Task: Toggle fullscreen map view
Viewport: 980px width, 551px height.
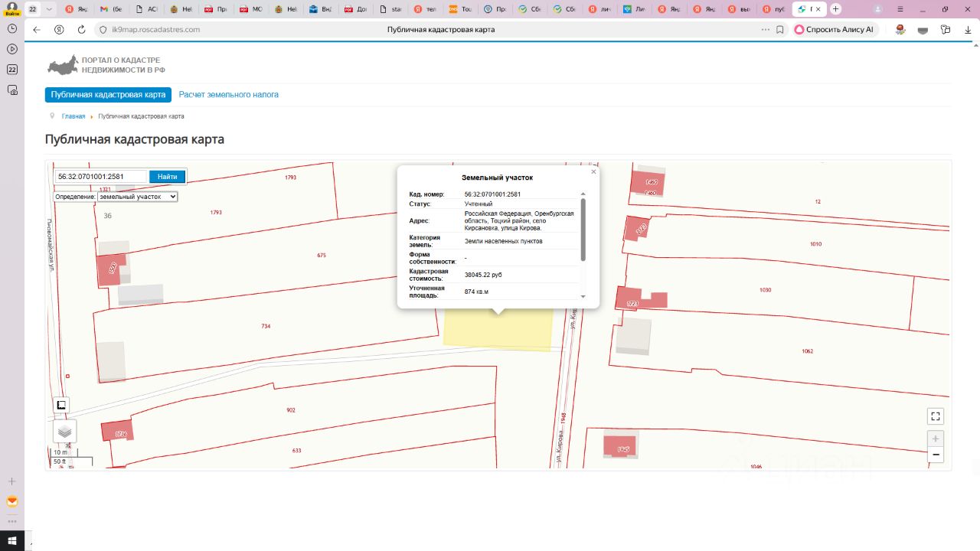Action: pyautogui.click(x=935, y=416)
